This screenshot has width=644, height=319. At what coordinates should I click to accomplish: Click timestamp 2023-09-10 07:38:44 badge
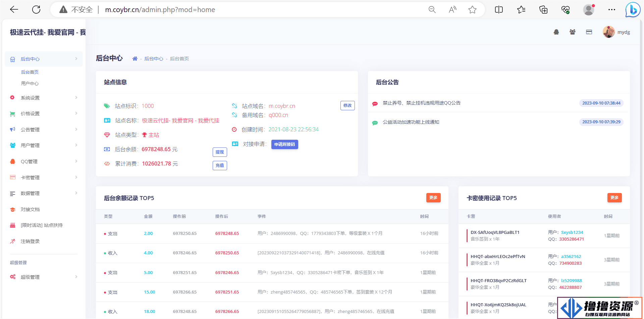[x=601, y=103]
